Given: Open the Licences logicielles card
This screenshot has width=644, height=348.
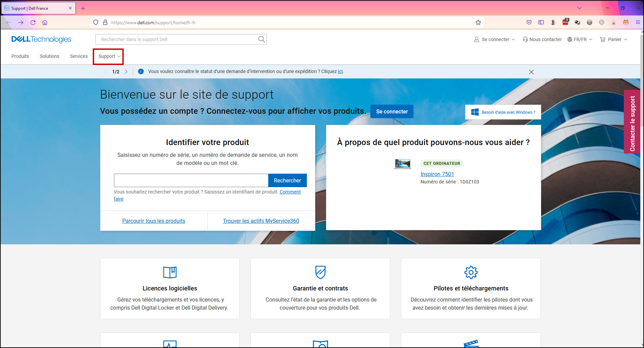Looking at the screenshot, I should pos(170,288).
